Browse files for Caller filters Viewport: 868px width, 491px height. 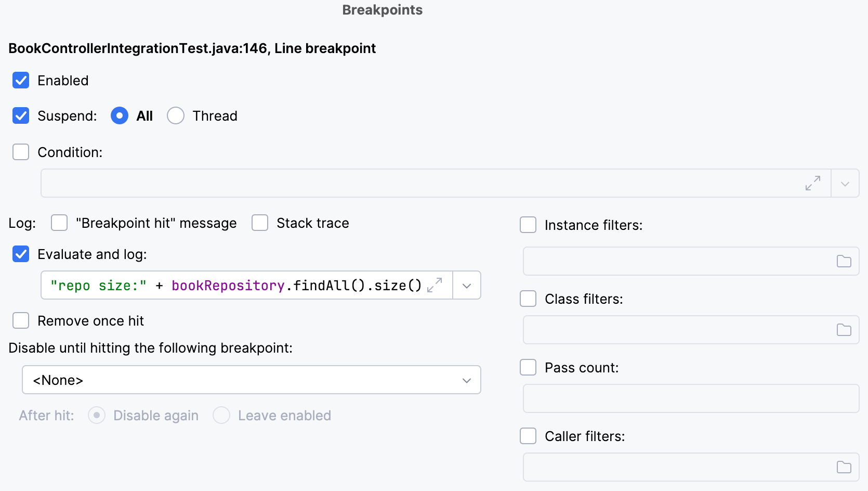(x=844, y=467)
